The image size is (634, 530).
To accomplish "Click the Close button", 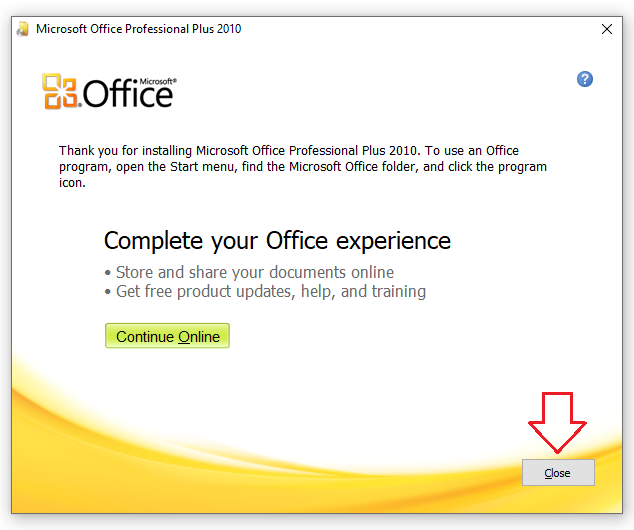I will point(558,473).
